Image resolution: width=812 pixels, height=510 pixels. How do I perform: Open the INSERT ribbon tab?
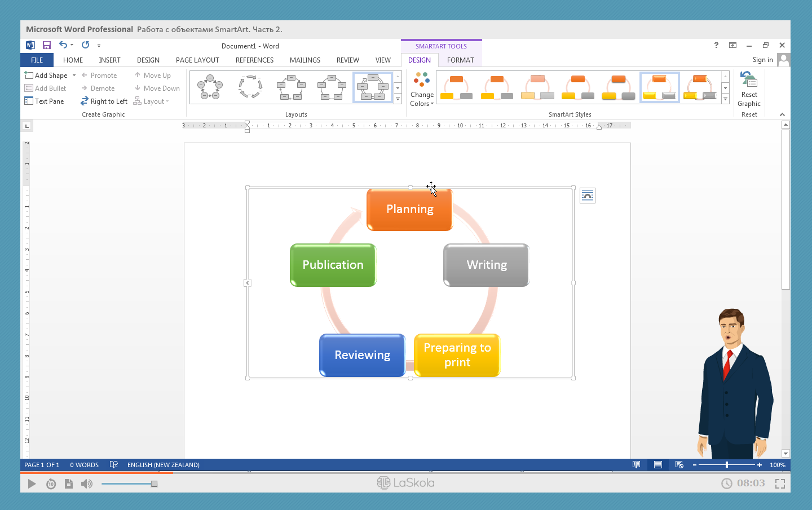pyautogui.click(x=109, y=60)
